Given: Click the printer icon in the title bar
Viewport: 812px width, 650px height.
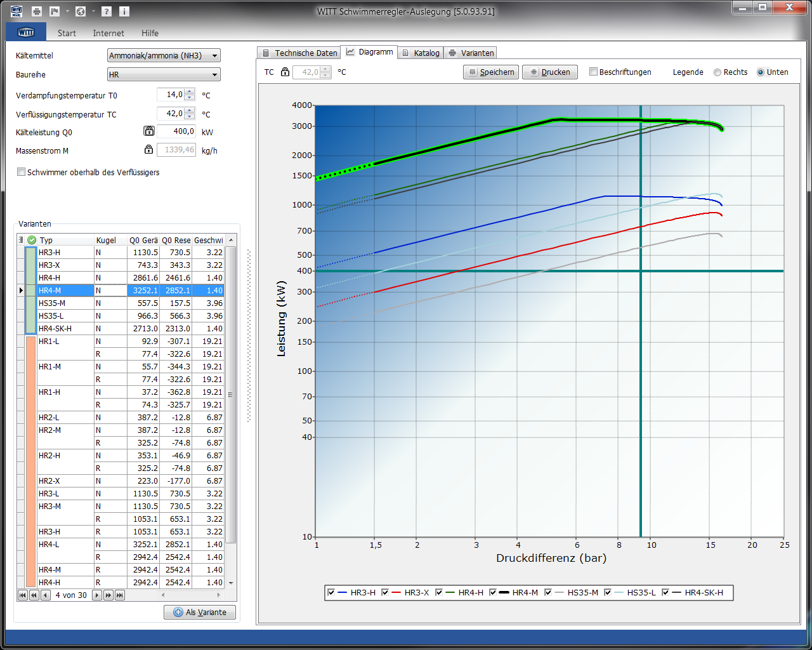Looking at the screenshot, I should pos(37,11).
